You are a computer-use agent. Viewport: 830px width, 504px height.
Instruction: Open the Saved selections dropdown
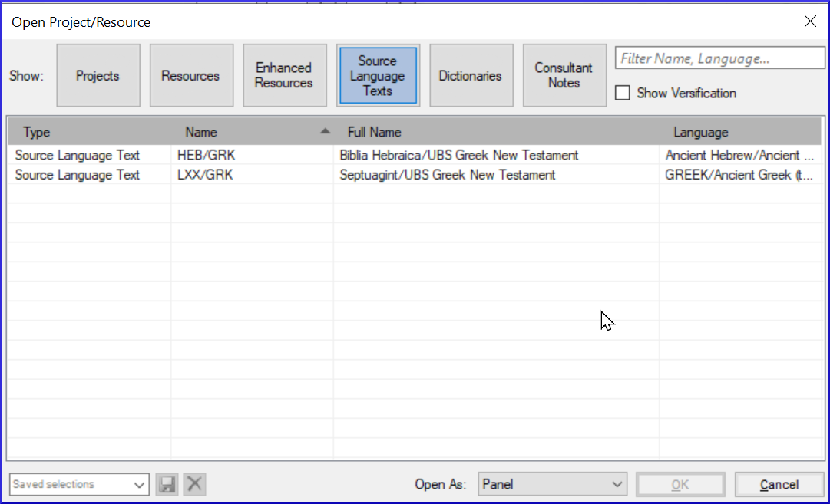coord(79,484)
